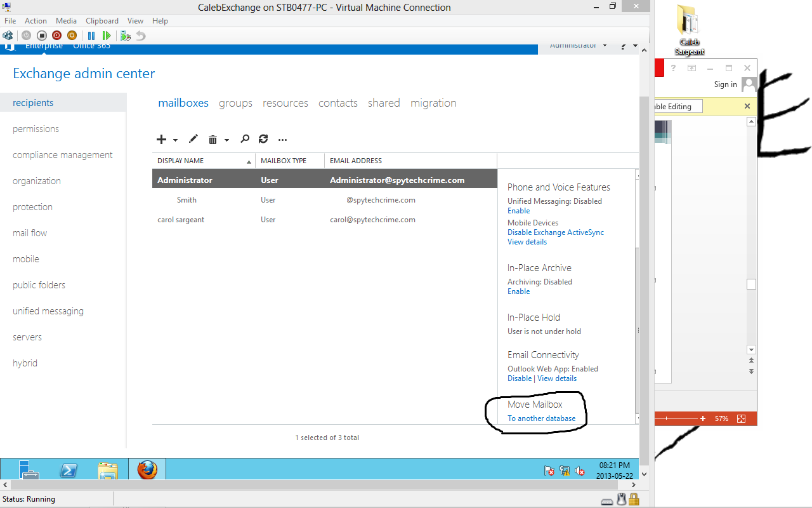The height and width of the screenshot is (508, 812).
Task: Click the network tray icon
Action: pyautogui.click(x=565, y=471)
